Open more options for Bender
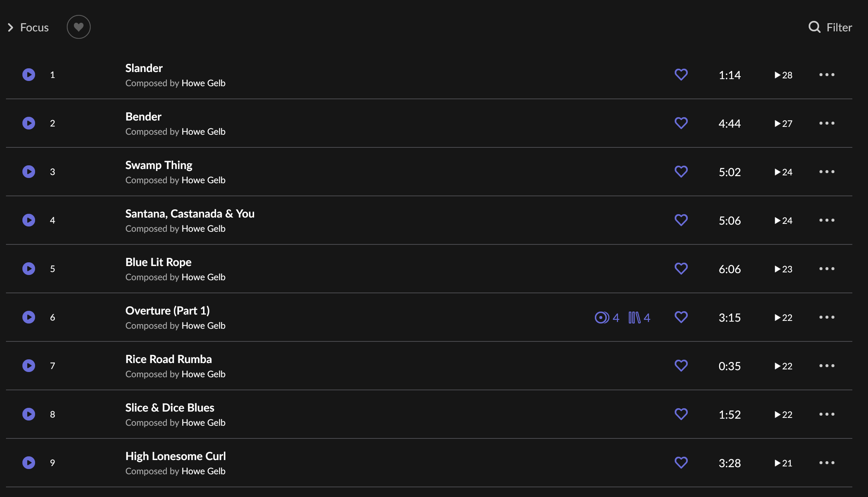This screenshot has width=868, height=497. tap(827, 123)
